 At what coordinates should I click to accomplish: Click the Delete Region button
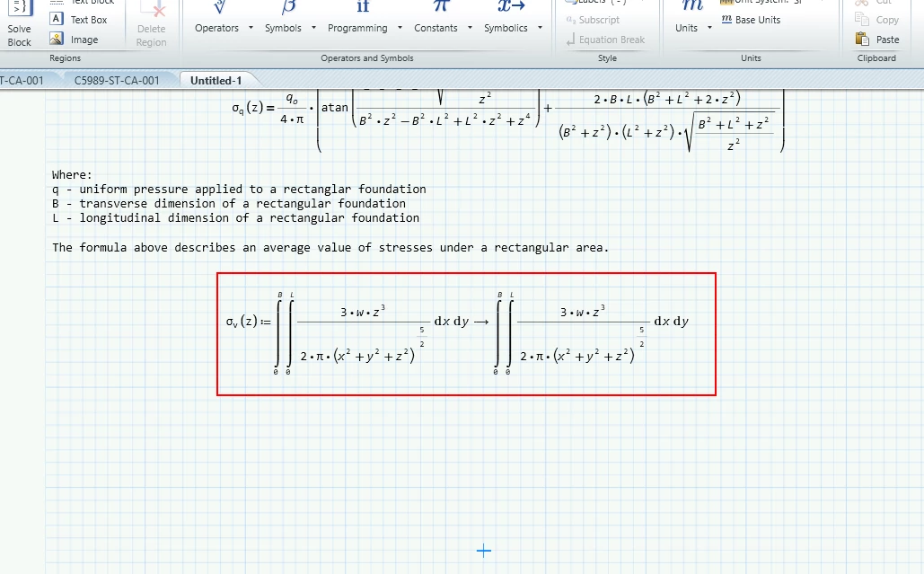[x=152, y=25]
